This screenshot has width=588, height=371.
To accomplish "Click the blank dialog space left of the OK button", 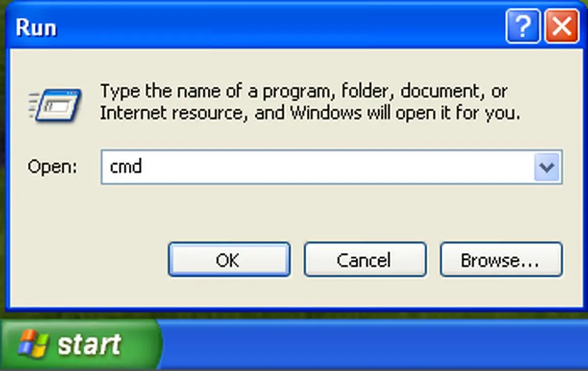I will 88,260.
